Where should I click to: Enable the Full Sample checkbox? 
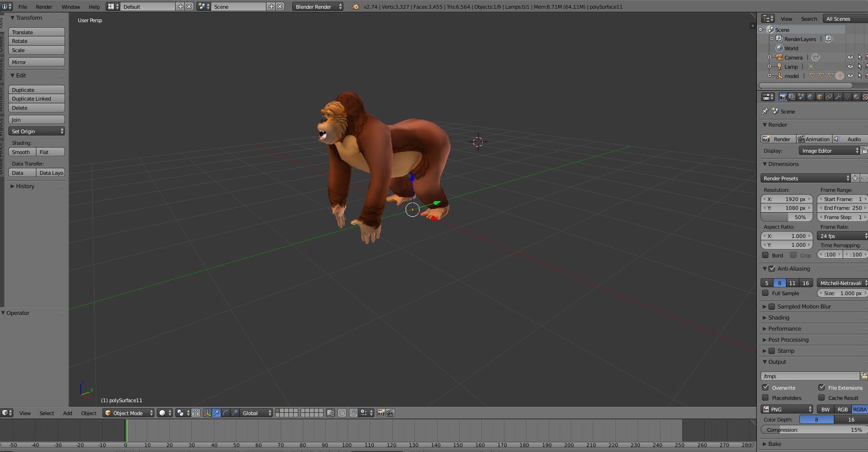(766, 293)
